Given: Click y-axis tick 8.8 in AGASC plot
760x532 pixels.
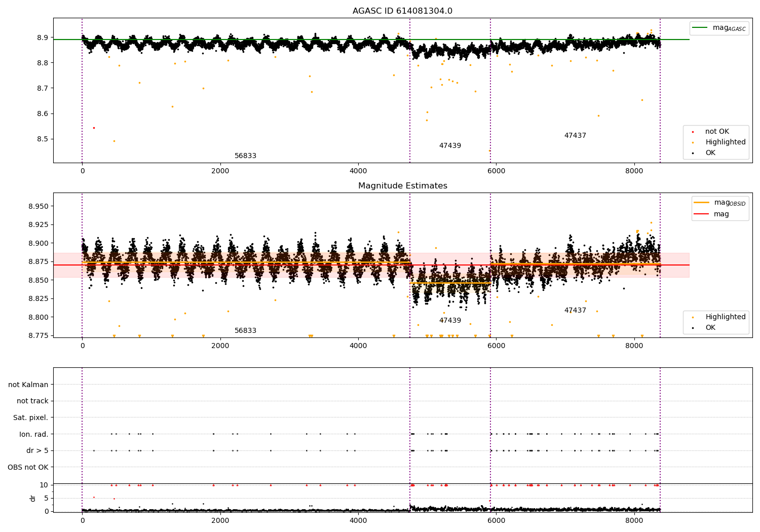Looking at the screenshot, I should [43, 63].
